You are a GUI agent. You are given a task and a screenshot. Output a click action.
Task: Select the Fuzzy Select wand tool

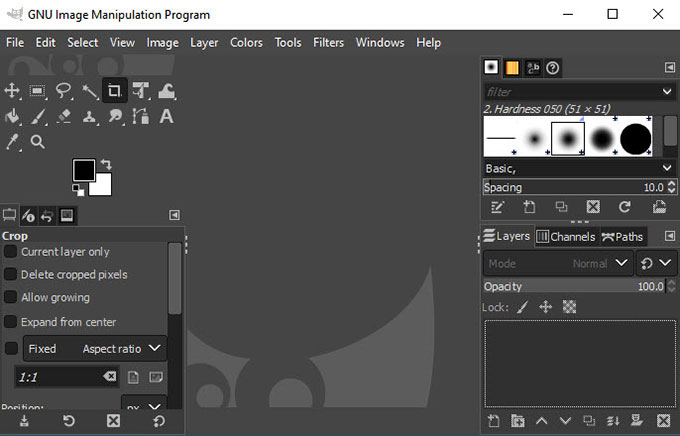(x=89, y=91)
